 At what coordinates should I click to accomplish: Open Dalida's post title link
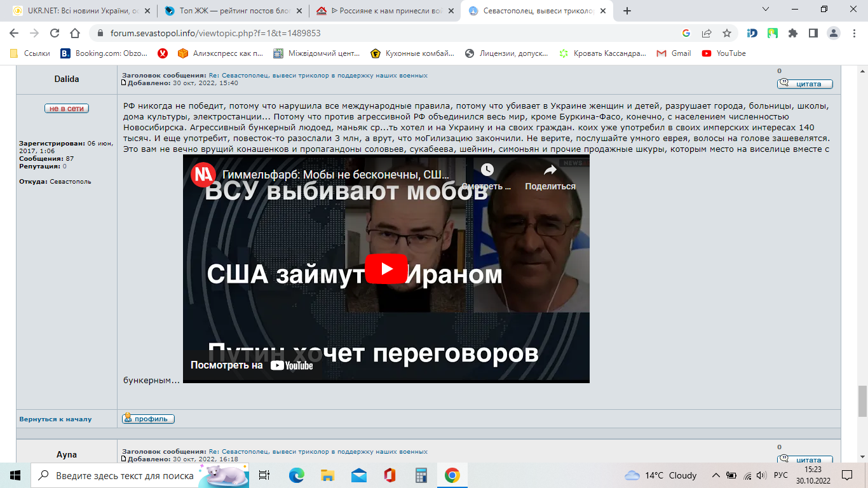[318, 75]
